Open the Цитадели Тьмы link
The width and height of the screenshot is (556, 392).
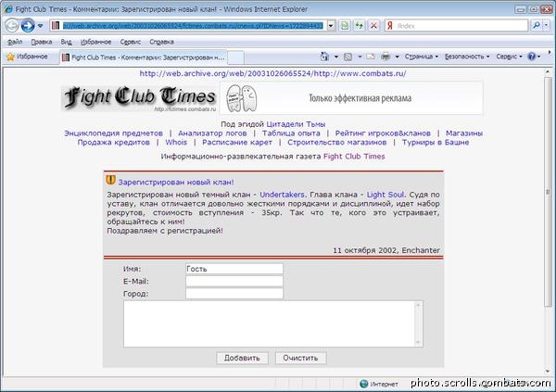click(x=296, y=124)
